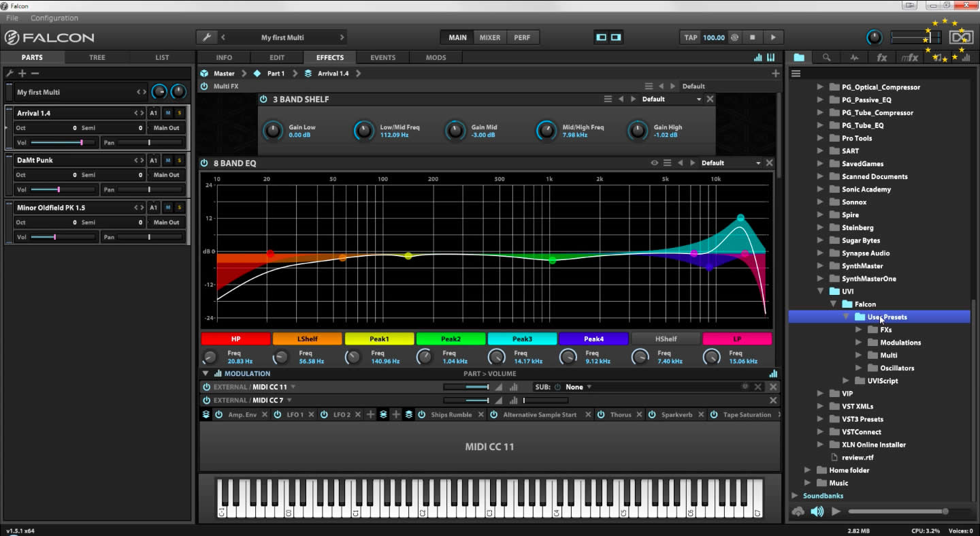Toggle power for MIDI CC 7 modulation

point(206,400)
